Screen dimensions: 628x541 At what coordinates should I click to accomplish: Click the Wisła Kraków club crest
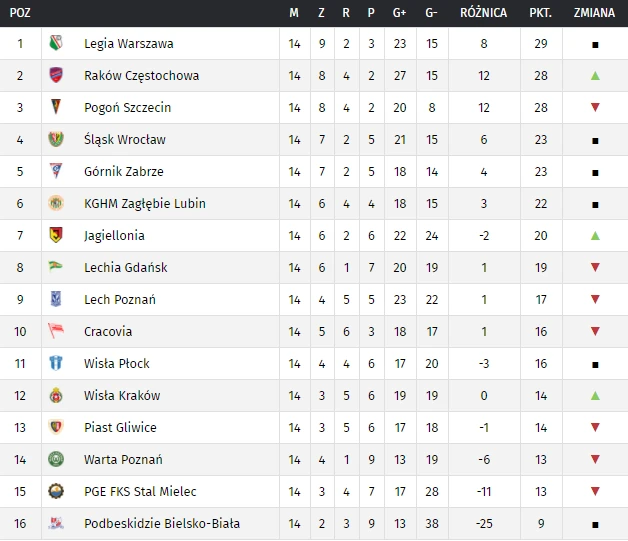56,396
